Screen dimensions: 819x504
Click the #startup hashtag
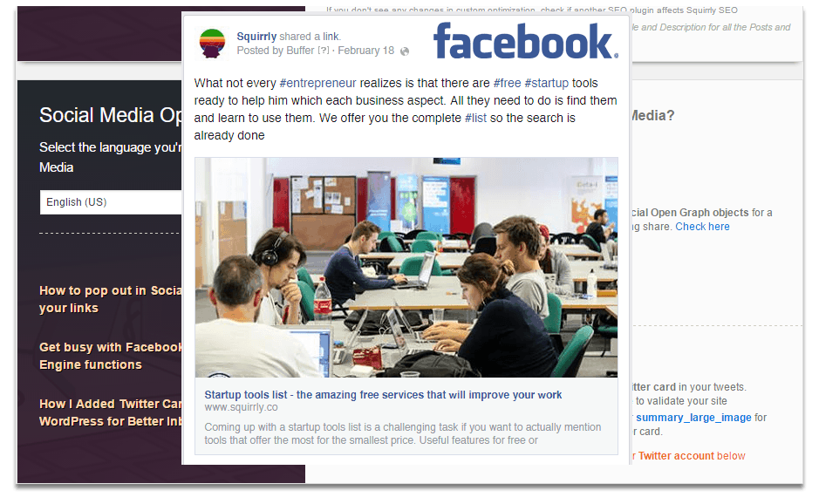546,83
